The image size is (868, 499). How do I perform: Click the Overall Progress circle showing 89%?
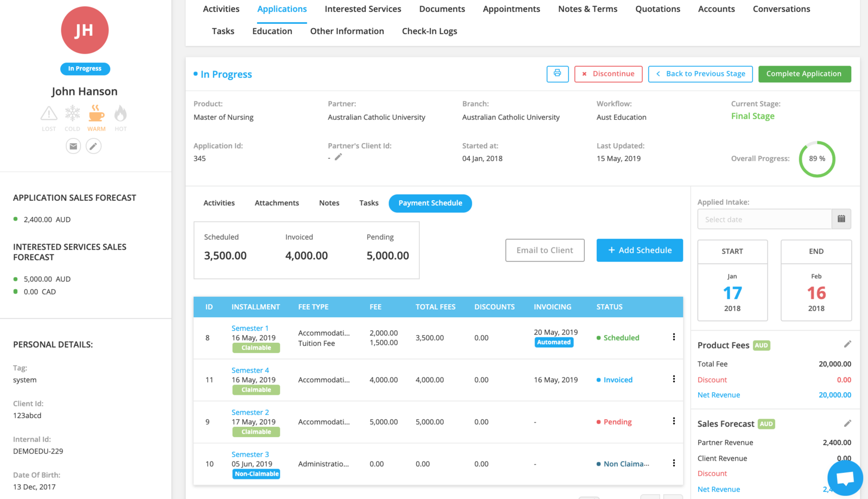coord(816,159)
